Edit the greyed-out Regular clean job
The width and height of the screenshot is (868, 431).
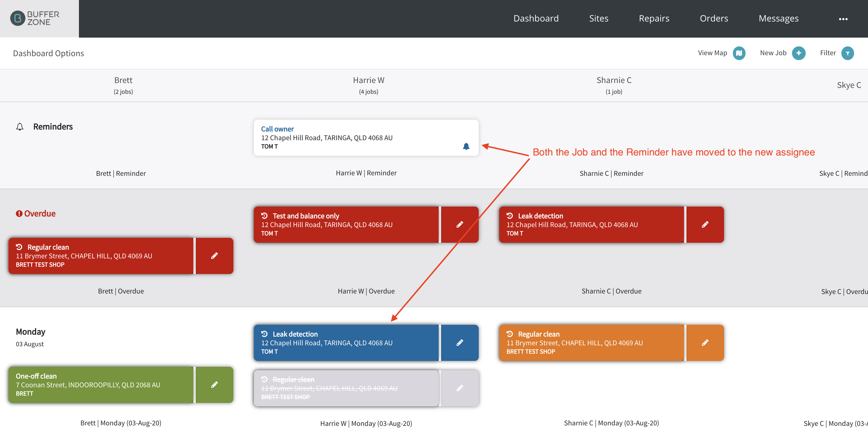click(x=460, y=388)
